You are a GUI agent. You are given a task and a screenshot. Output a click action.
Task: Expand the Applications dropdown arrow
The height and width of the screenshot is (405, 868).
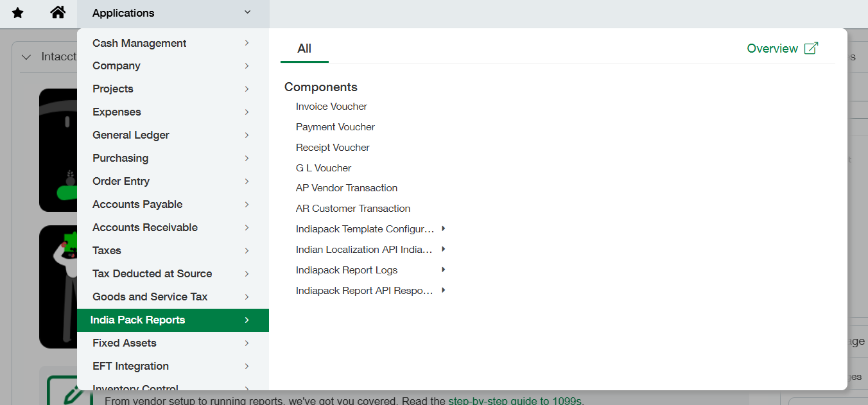tap(248, 13)
